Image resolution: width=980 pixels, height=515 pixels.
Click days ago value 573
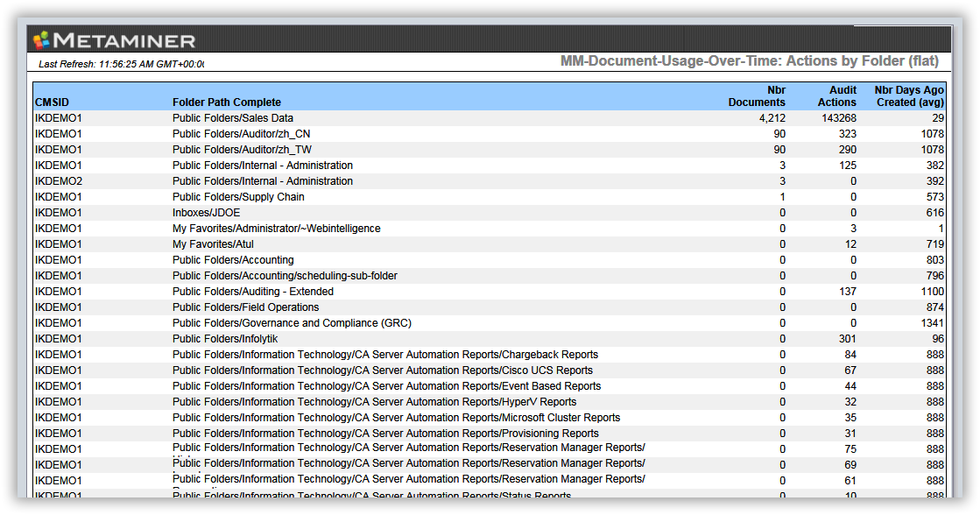[935, 197]
